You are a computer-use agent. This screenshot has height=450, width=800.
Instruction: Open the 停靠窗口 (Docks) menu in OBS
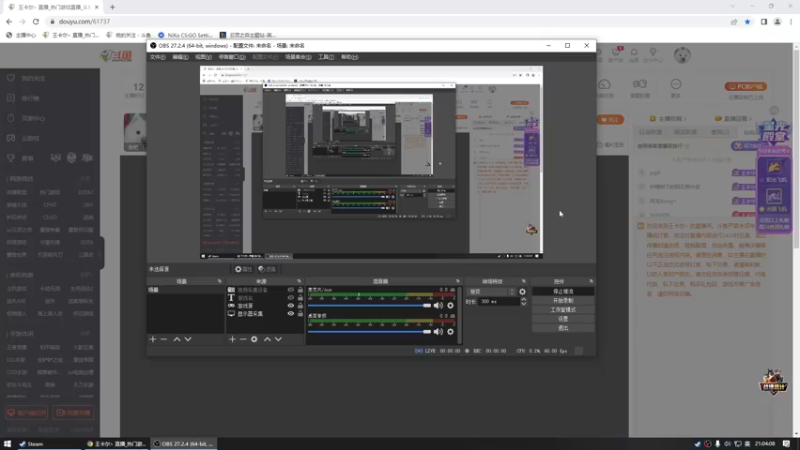pyautogui.click(x=232, y=57)
